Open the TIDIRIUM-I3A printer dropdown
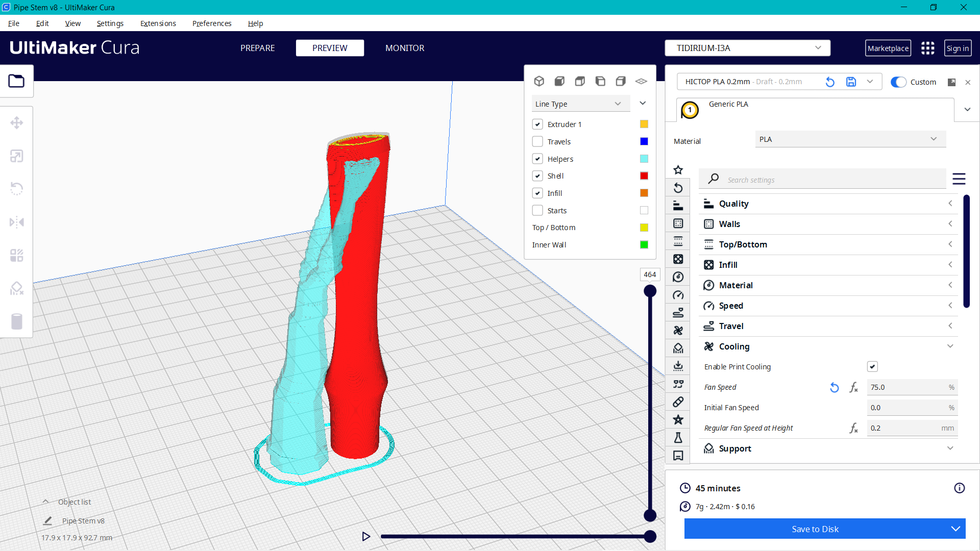980x551 pixels. point(747,47)
